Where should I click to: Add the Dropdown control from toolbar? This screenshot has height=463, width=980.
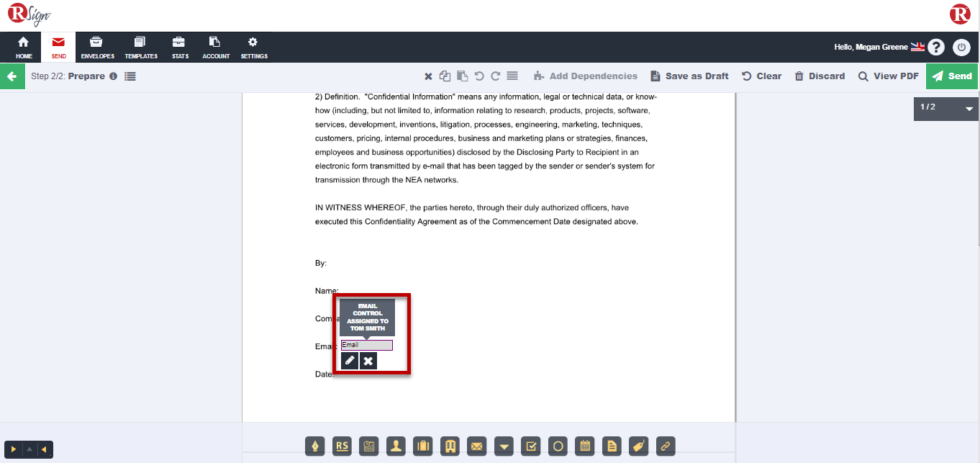[x=504, y=446]
